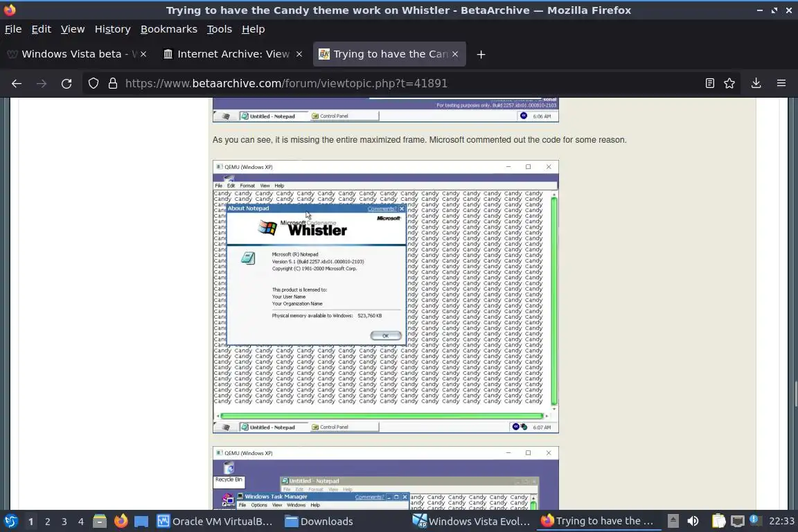
Task: Open the clipboard tray icon
Action: (x=718, y=522)
